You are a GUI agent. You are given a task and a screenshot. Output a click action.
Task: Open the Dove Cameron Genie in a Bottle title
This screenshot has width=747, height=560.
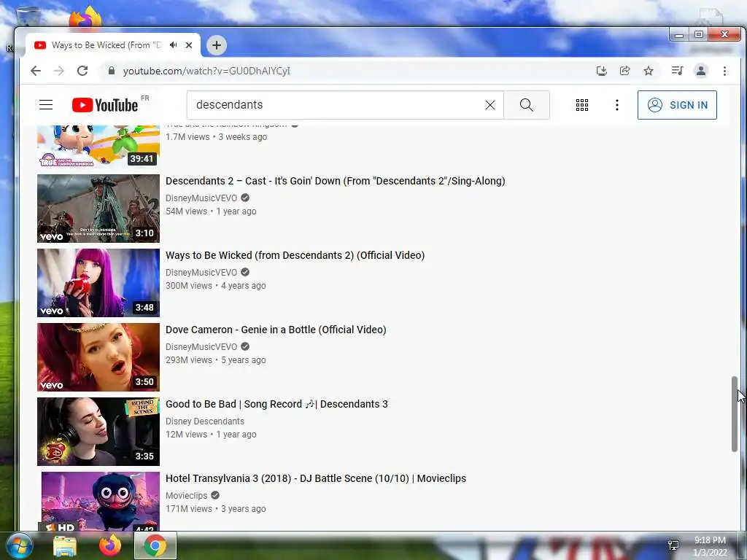pyautogui.click(x=276, y=330)
